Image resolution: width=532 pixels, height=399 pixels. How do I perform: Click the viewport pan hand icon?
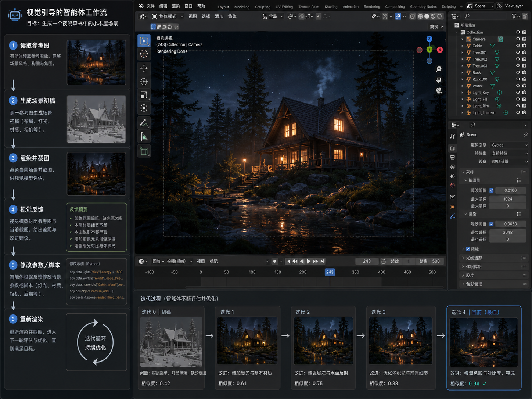[x=439, y=80]
